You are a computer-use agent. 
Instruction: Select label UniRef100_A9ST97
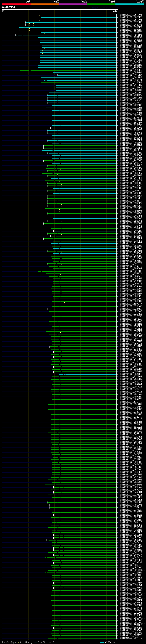[131, 37]
